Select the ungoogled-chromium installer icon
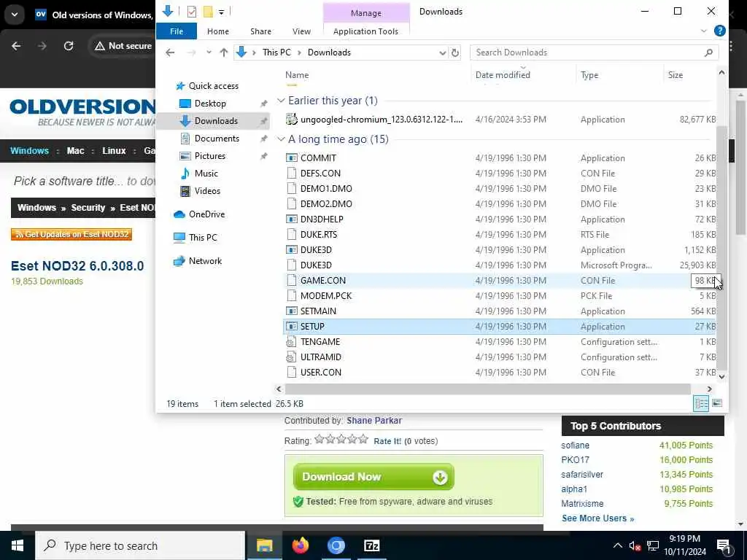 click(292, 119)
